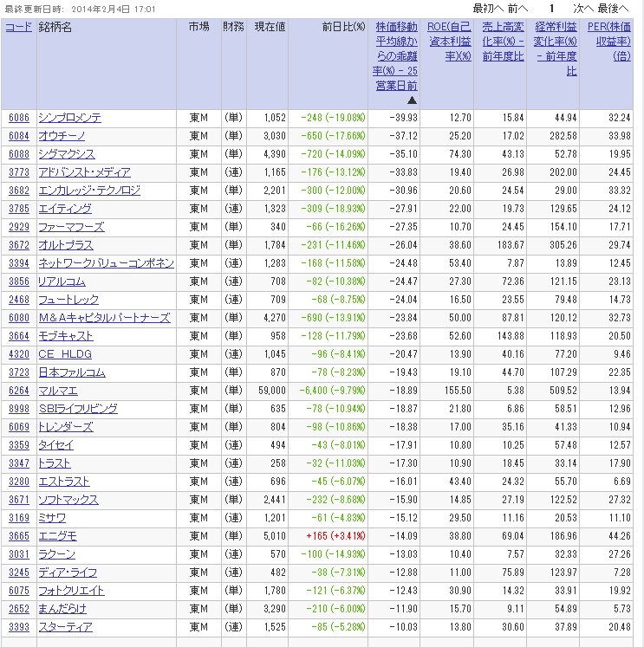Sort by 株価移動平均線からの乖離率 column header
This screenshot has height=647, width=644.
(x=395, y=56)
